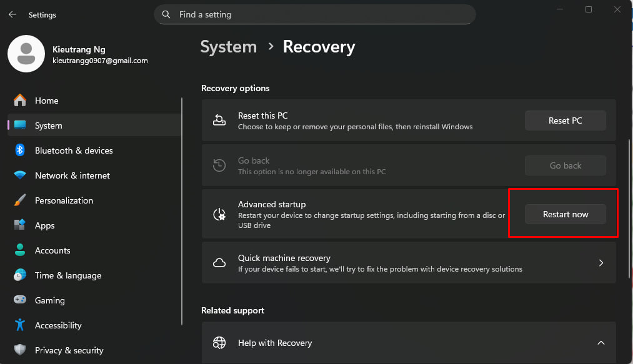Open Time & language settings
The height and width of the screenshot is (364, 633).
(67, 275)
